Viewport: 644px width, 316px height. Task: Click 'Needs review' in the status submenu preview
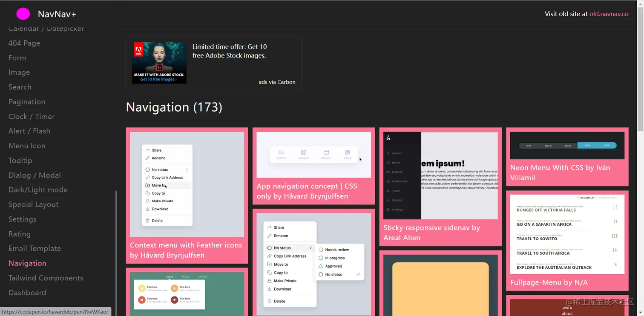pyautogui.click(x=337, y=250)
